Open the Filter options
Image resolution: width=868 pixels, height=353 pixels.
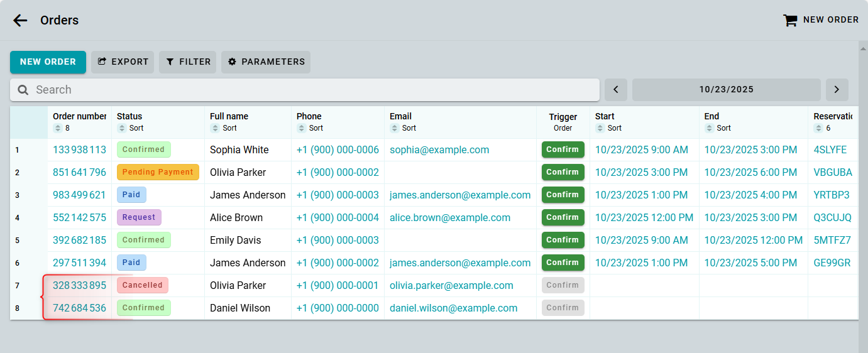188,62
